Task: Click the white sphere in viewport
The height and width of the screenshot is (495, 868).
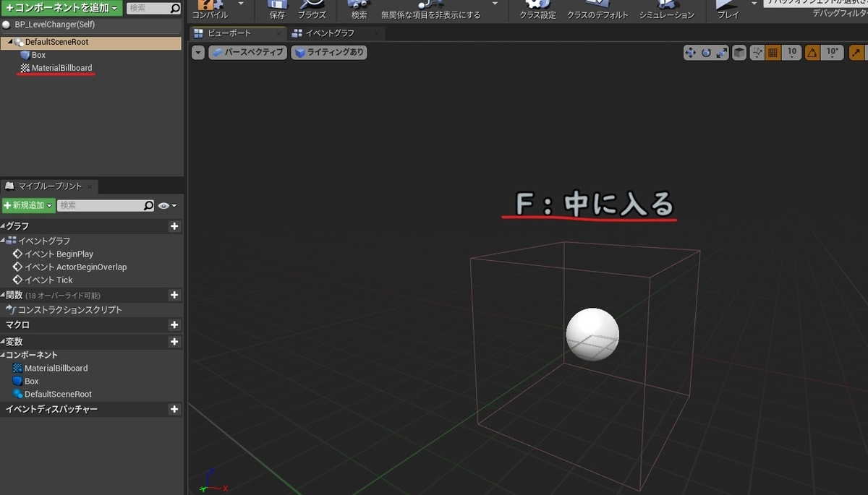Action: tap(592, 334)
